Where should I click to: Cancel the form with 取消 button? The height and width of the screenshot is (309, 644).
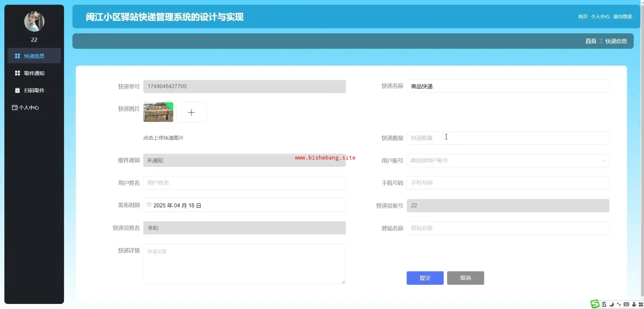click(465, 278)
